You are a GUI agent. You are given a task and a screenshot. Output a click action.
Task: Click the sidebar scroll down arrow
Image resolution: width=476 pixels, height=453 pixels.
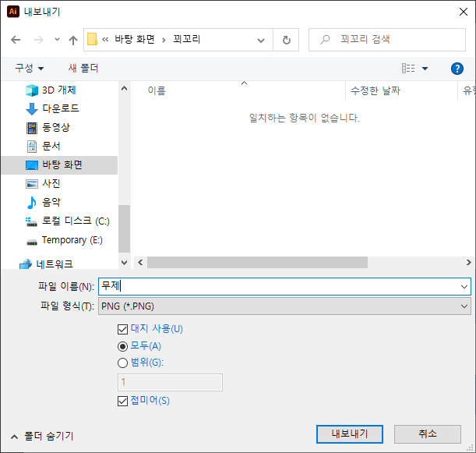[x=124, y=263]
